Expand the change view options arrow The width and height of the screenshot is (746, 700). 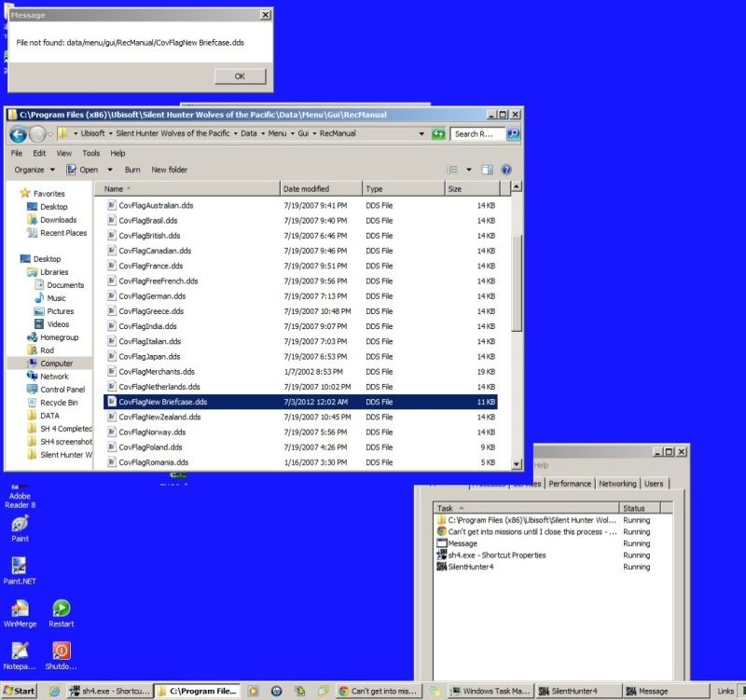pos(469,170)
